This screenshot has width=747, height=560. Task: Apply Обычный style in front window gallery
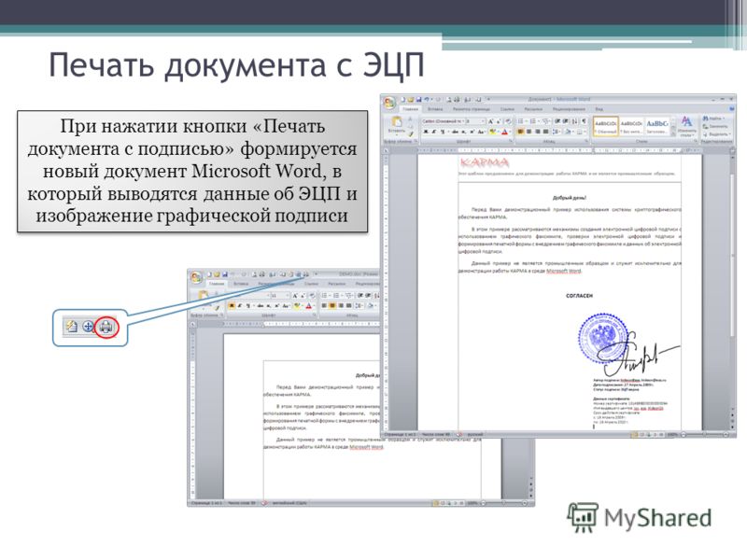click(606, 126)
